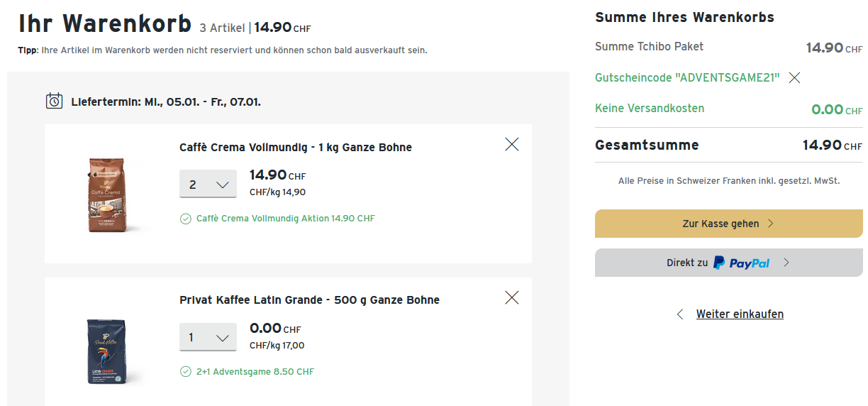The image size is (868, 406).
Task: Follow the Weiter einkaufen link
Action: 740,314
